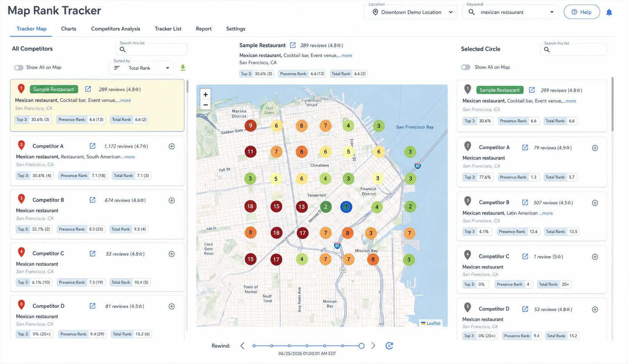Add Competitor A from All Competitors list
Image resolution: width=628 pixels, height=364 pixels.
(x=172, y=146)
